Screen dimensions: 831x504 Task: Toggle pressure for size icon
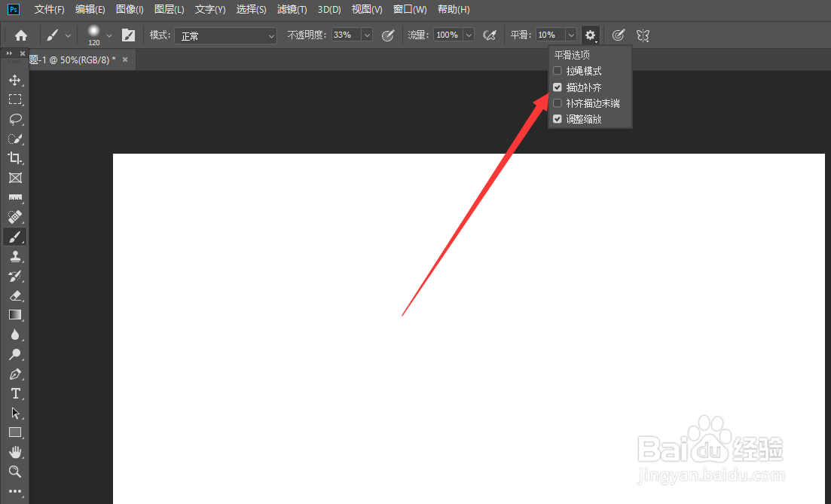(x=618, y=35)
